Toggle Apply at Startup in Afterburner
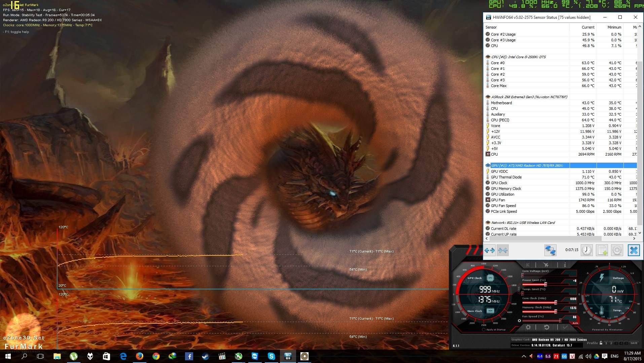This screenshot has height=363, width=644. 484,330
